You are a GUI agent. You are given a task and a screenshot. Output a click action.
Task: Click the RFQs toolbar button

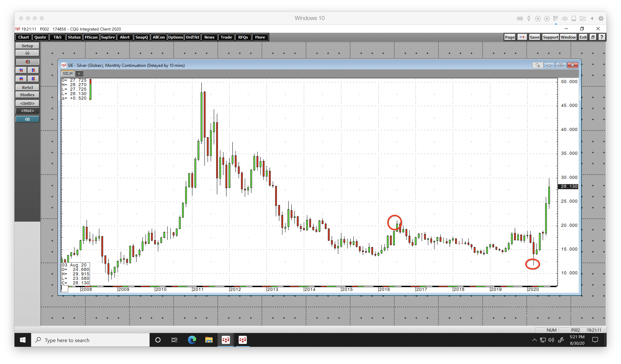(243, 37)
